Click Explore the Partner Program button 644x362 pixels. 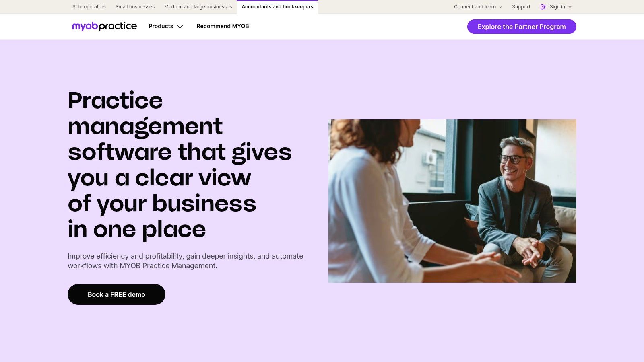522,27
